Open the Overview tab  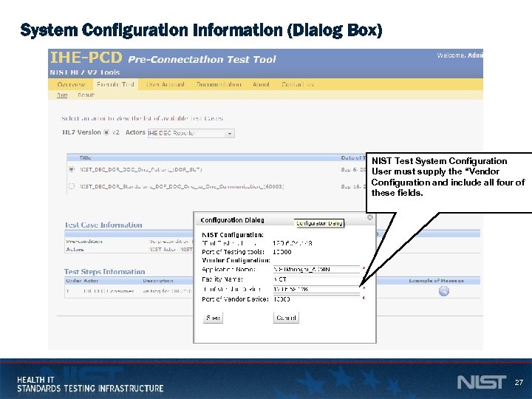71,84
